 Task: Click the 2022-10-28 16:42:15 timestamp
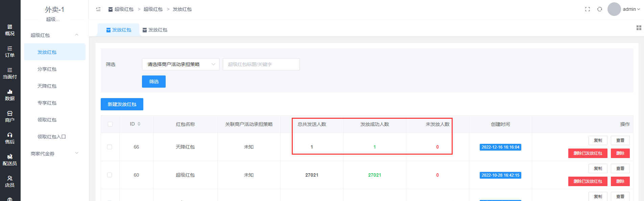click(500, 175)
